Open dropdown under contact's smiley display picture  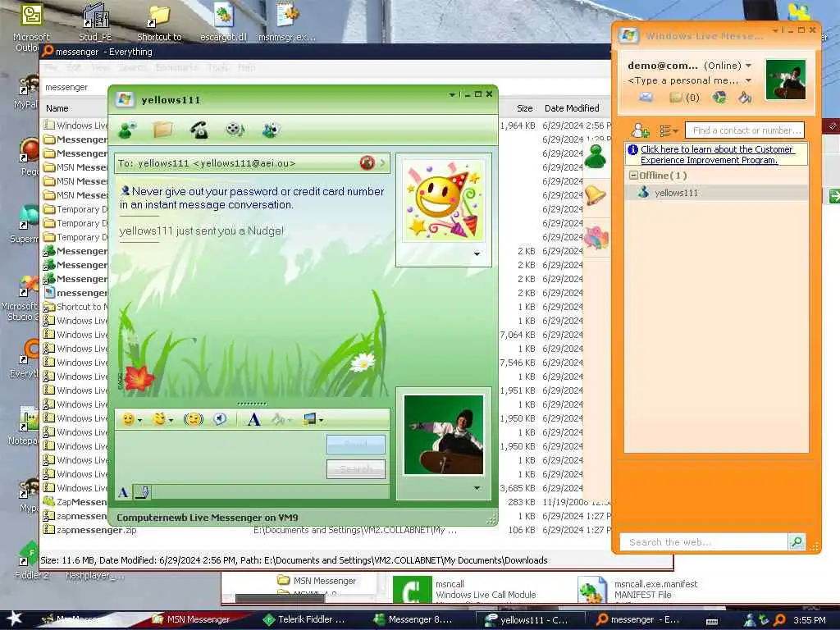point(477,254)
